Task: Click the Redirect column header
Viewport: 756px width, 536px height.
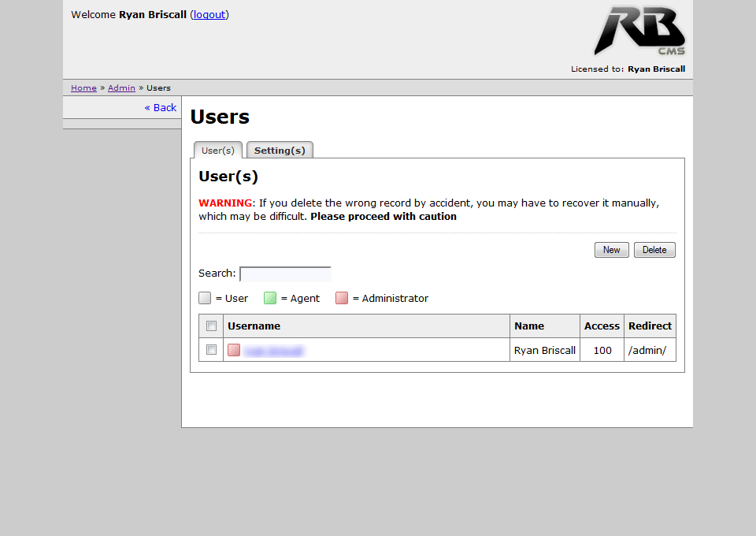Action: point(650,326)
